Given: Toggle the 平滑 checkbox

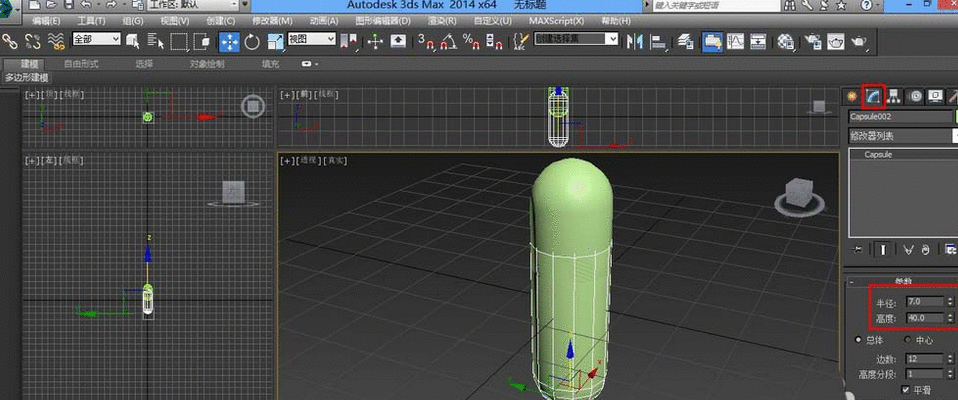Looking at the screenshot, I should tap(906, 388).
